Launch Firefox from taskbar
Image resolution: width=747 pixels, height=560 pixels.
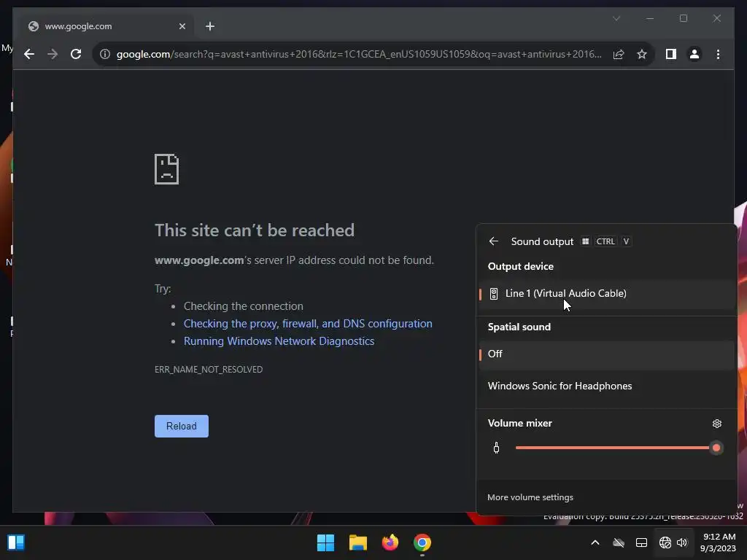pos(390,542)
